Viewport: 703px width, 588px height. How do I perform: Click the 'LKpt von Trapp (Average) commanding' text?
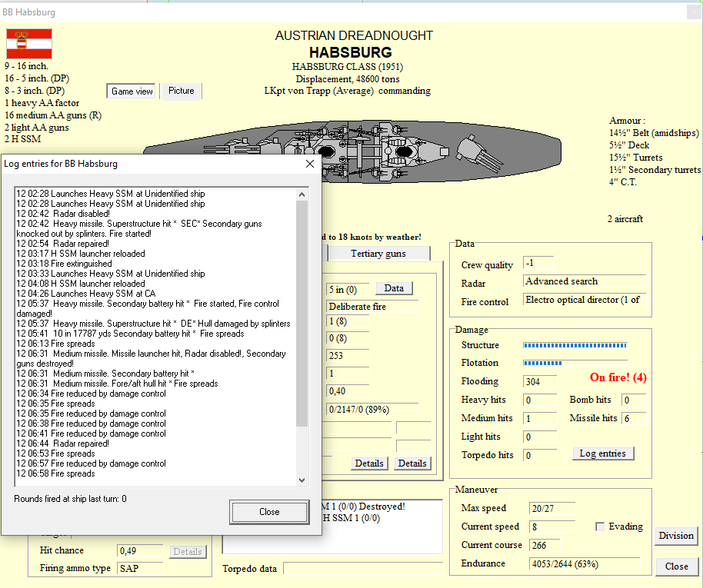coord(348,91)
